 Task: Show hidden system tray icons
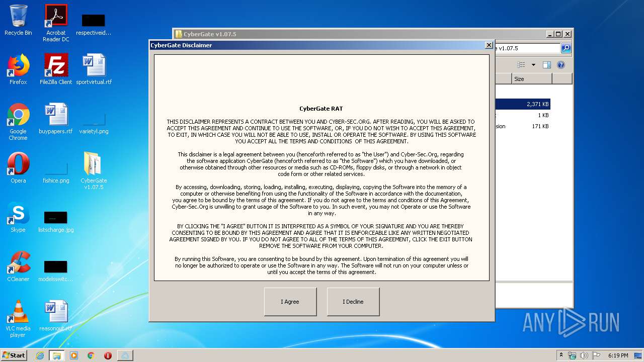click(561, 355)
